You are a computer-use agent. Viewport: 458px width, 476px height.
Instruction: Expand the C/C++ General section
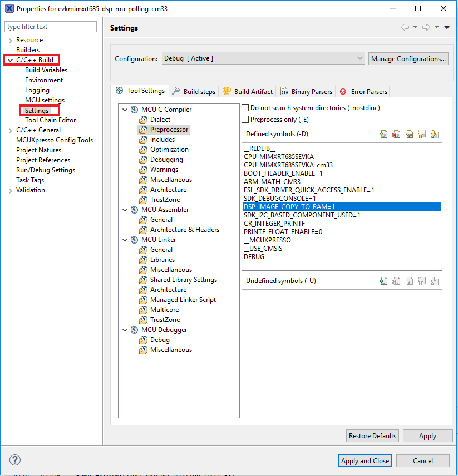pyautogui.click(x=10, y=130)
